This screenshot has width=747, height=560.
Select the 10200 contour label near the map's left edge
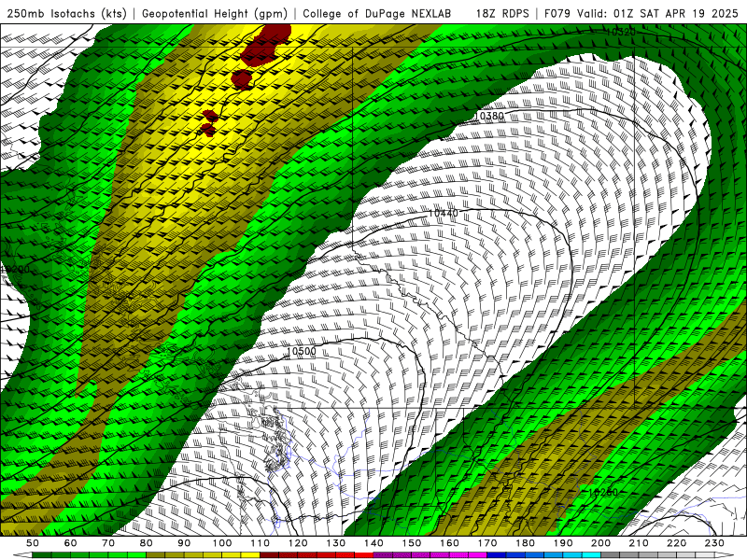pyautogui.click(x=15, y=270)
